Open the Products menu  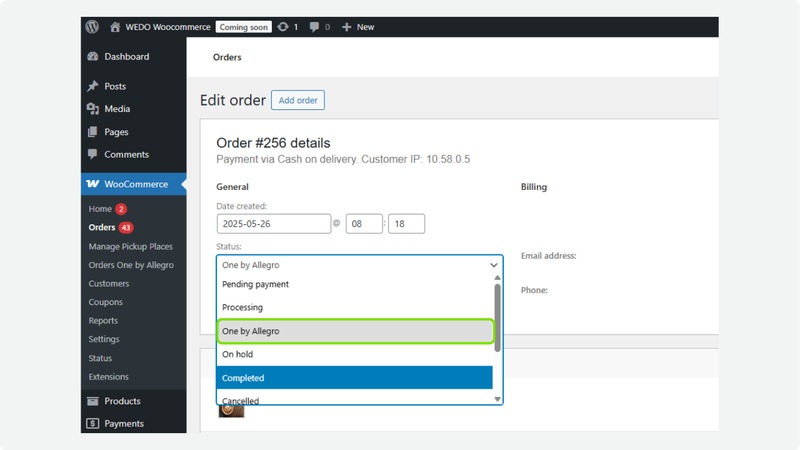122,401
